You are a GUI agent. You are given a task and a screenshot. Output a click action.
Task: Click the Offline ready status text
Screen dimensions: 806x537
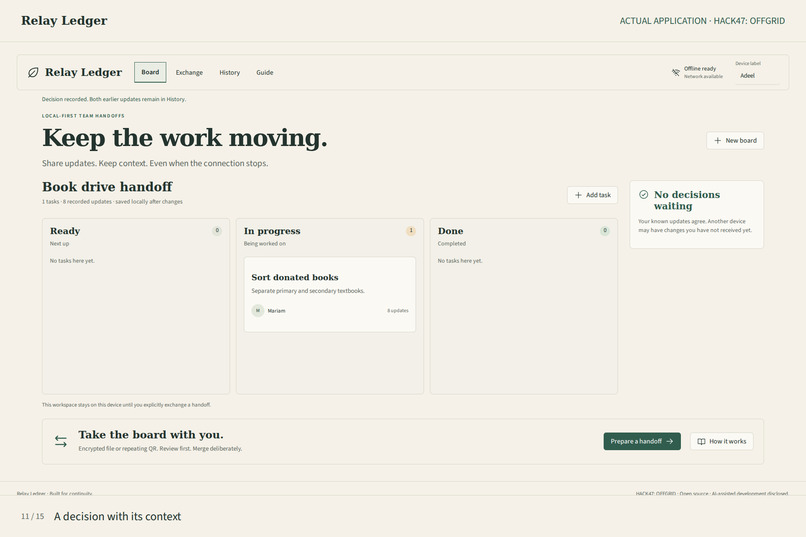(700, 69)
